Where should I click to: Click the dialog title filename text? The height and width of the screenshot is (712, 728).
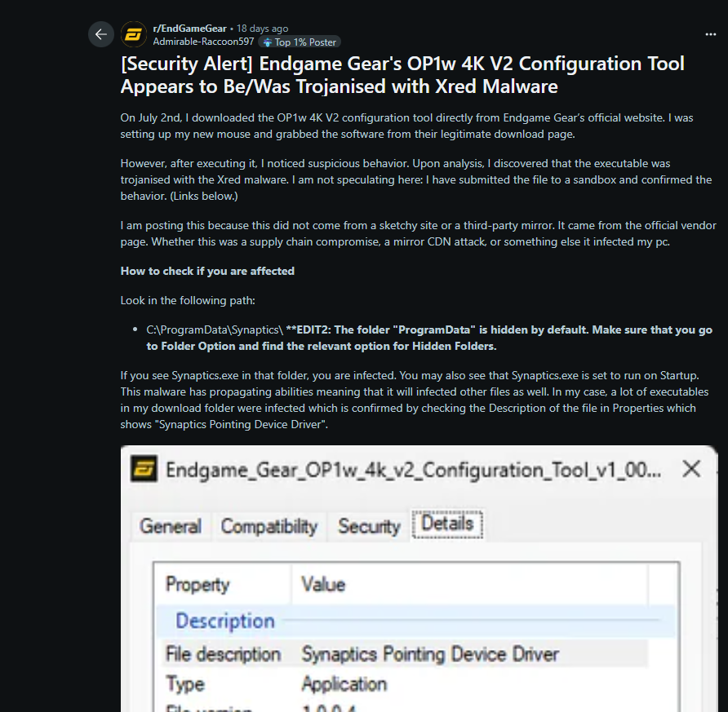pyautogui.click(x=413, y=470)
